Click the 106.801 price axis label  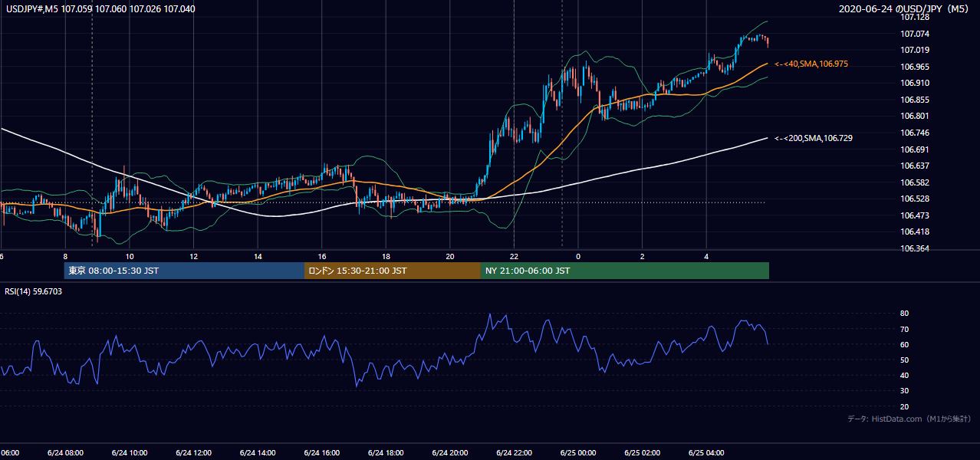point(916,116)
